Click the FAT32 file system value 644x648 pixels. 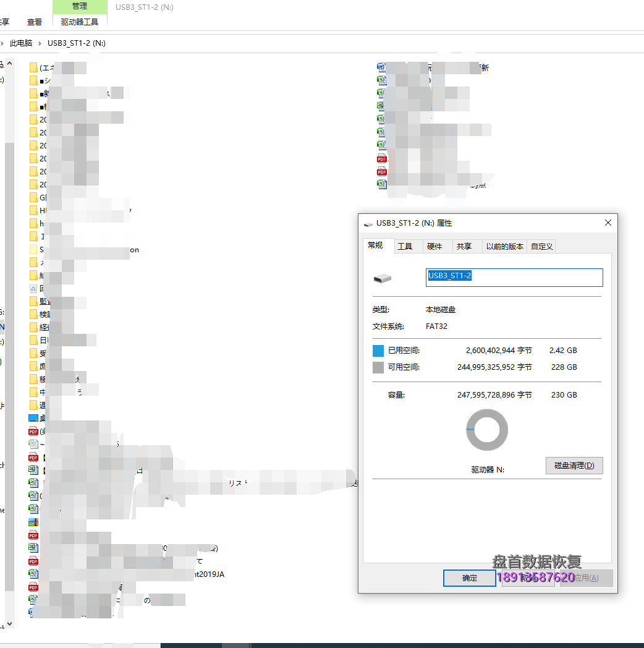coord(436,326)
